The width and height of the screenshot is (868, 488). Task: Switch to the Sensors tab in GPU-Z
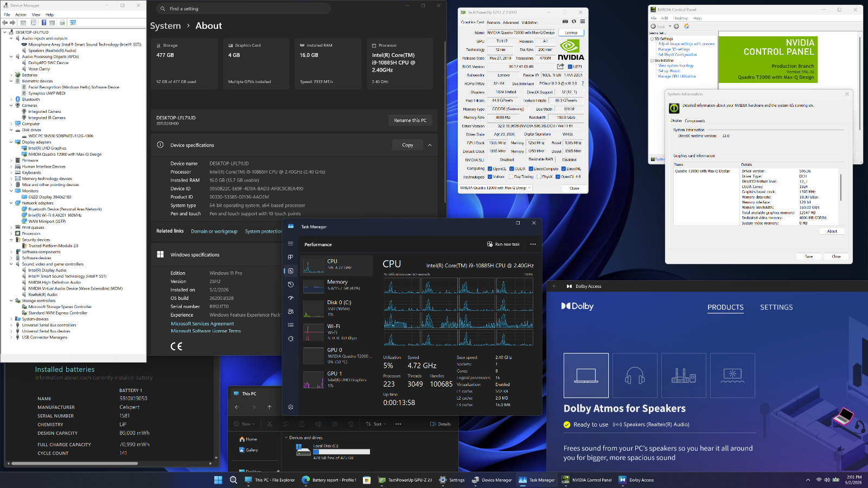pyautogui.click(x=494, y=23)
